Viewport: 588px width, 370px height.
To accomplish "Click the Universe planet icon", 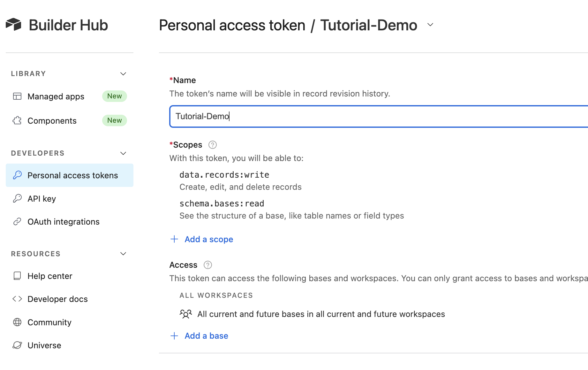I will [18, 345].
